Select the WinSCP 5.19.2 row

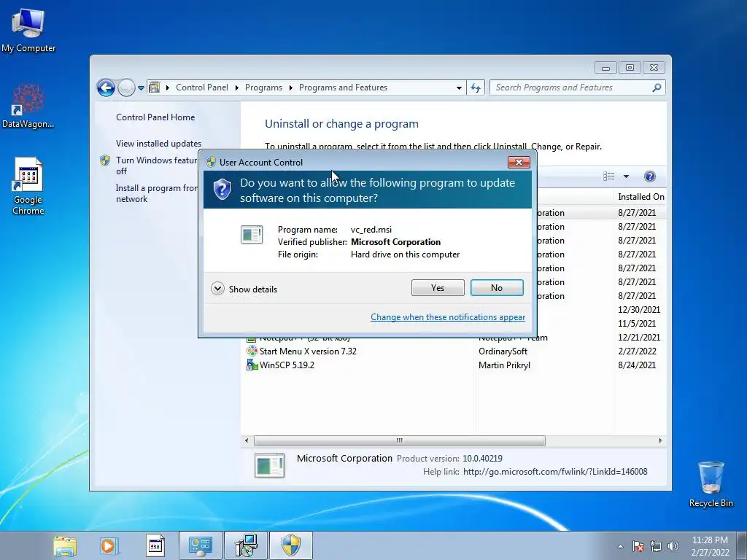pyautogui.click(x=454, y=365)
